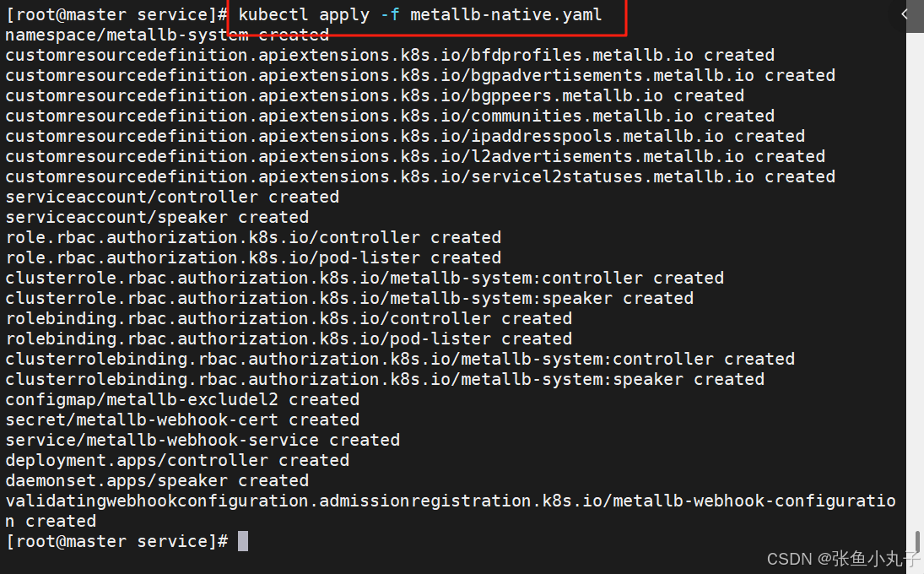This screenshot has width=924, height=574.
Task: Click the 'role.rbac.authorization.k8s.io/pod-lister created' line
Action: 253,257
